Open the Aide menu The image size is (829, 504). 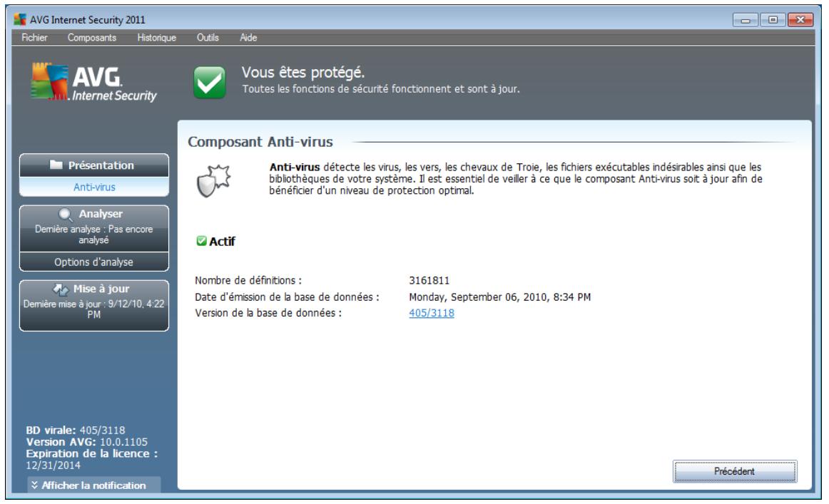[x=248, y=38]
